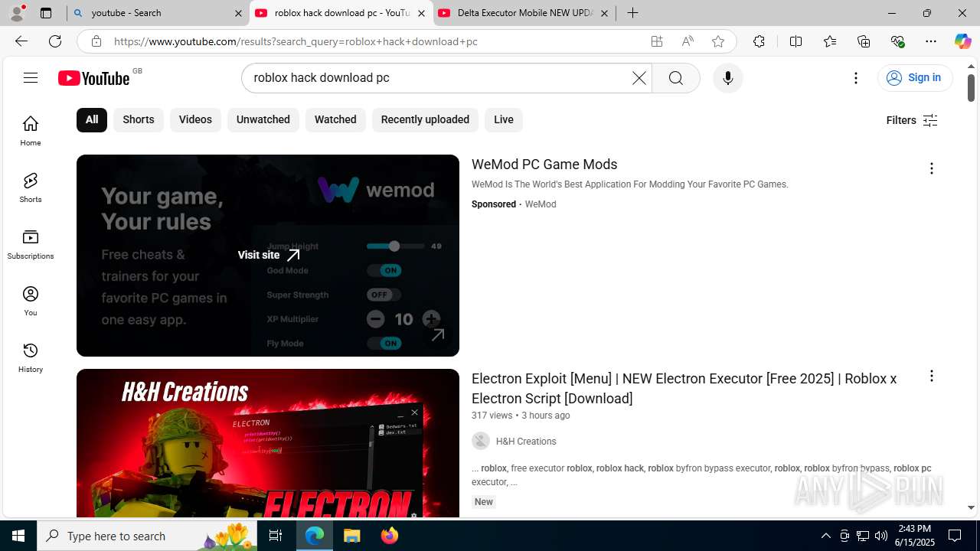This screenshot has width=980, height=551.
Task: Visit site on WeMod ad thumbnail
Action: click(x=269, y=255)
